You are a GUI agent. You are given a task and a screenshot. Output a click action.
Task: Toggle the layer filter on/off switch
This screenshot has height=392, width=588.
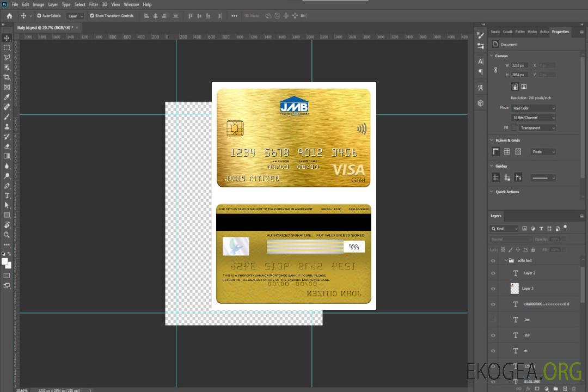click(x=565, y=228)
